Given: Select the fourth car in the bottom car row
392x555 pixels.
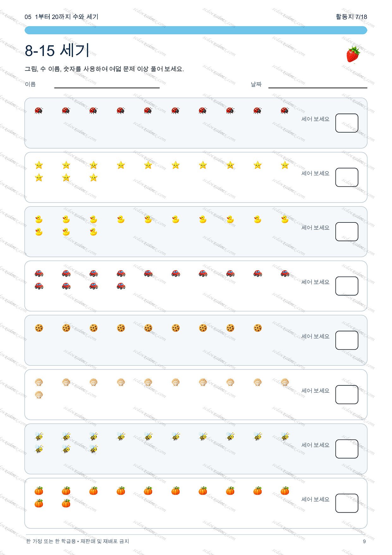Looking at the screenshot, I should 121,286.
